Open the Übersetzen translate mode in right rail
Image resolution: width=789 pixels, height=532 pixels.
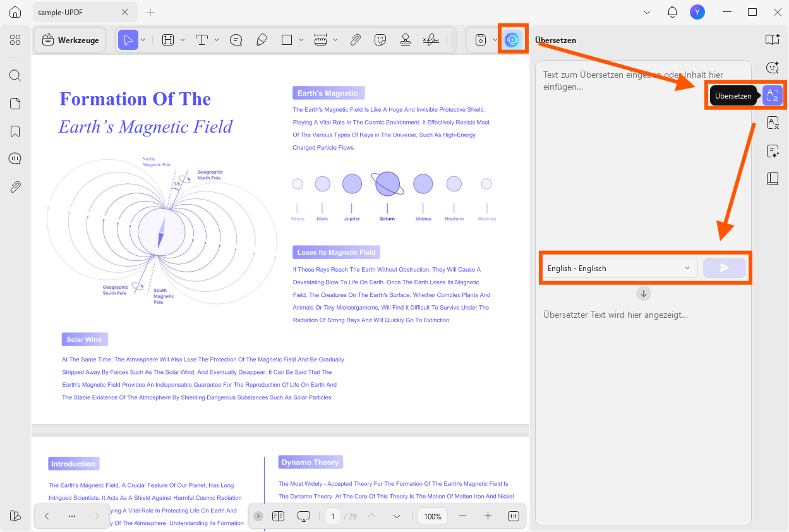pos(773,95)
